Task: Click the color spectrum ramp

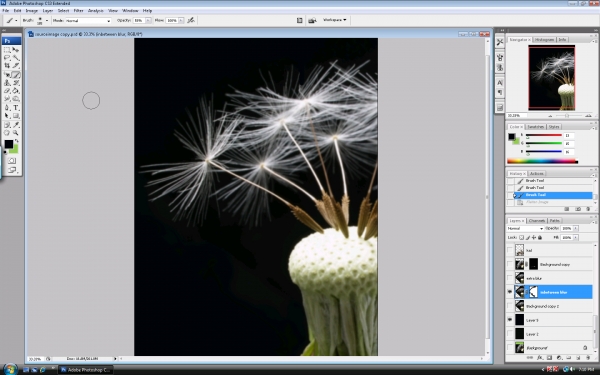Action: point(542,161)
